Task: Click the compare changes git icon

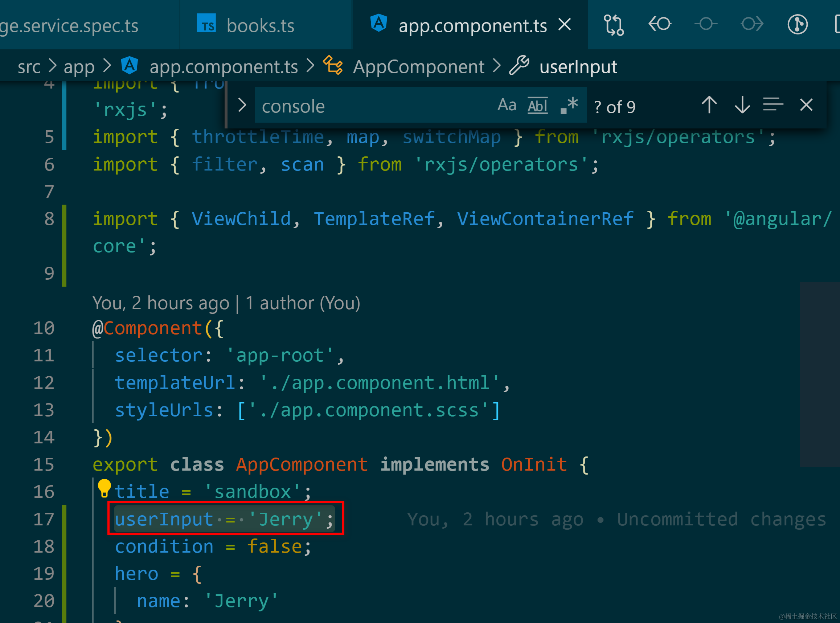Action: [614, 25]
